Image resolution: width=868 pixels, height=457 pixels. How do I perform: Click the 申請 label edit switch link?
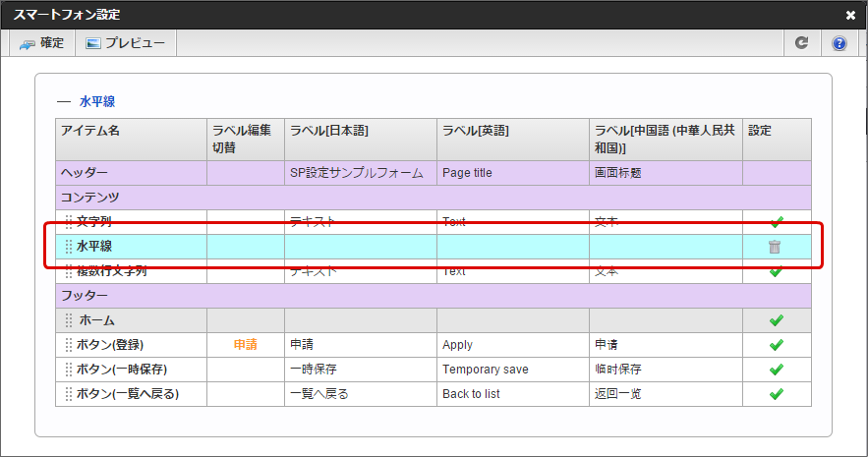[245, 345]
